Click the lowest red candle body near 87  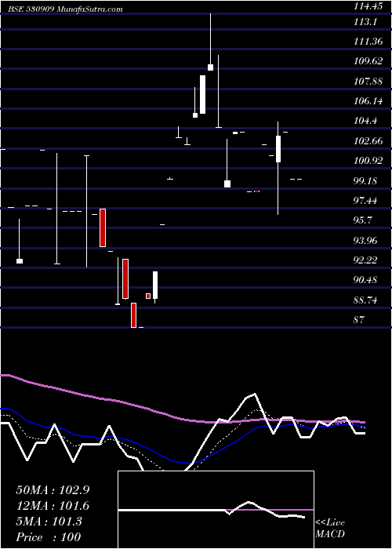(134, 315)
